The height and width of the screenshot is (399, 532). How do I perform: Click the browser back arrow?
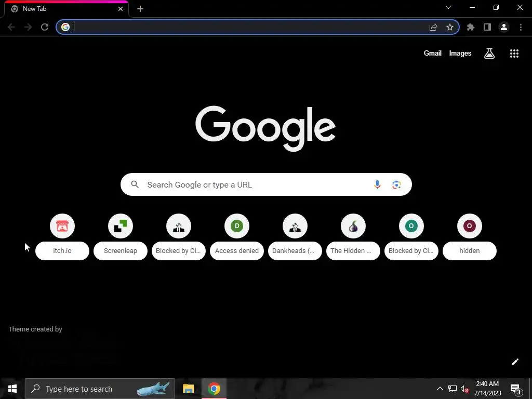click(11, 27)
